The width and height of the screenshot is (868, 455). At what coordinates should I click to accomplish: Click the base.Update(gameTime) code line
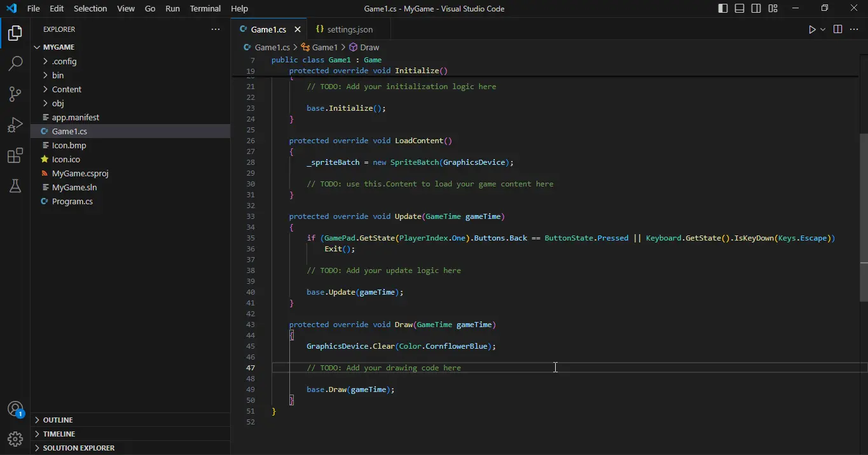coord(355,292)
